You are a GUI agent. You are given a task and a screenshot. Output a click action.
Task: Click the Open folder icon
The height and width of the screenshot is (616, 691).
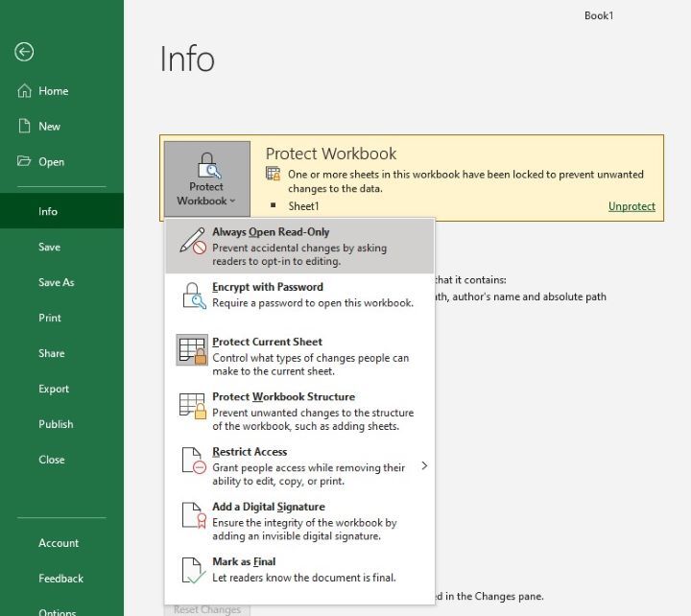pos(24,161)
